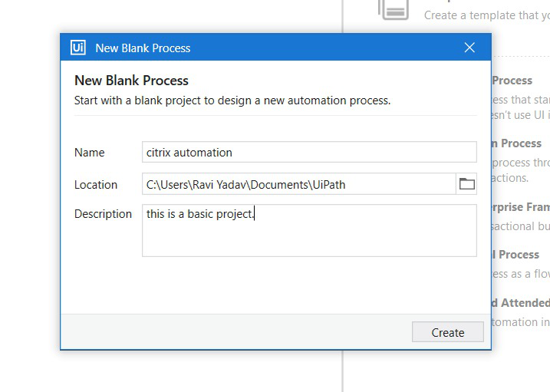Click the bold 'New Blank Process' heading
The height and width of the screenshot is (392, 550).
[131, 81]
